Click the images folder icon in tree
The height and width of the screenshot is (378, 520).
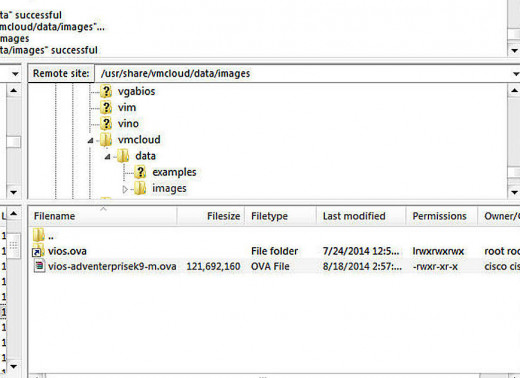(x=140, y=188)
